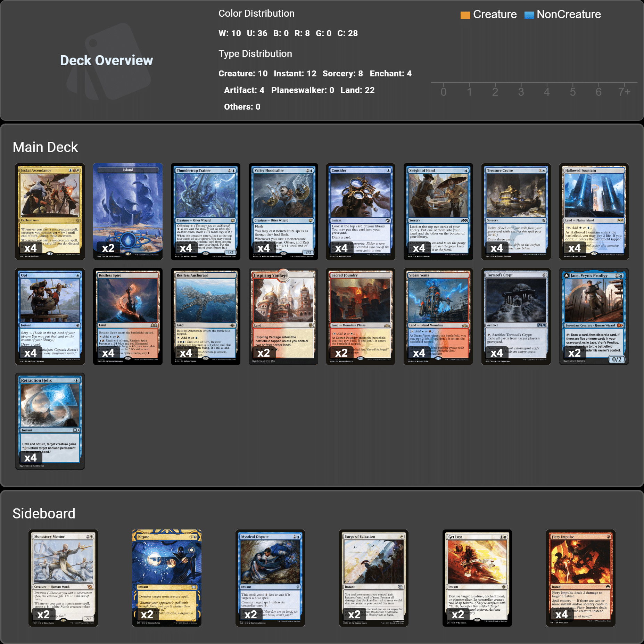This screenshot has width=644, height=644.
Task: Select the Sleight of Hand card
Action: click(x=438, y=212)
